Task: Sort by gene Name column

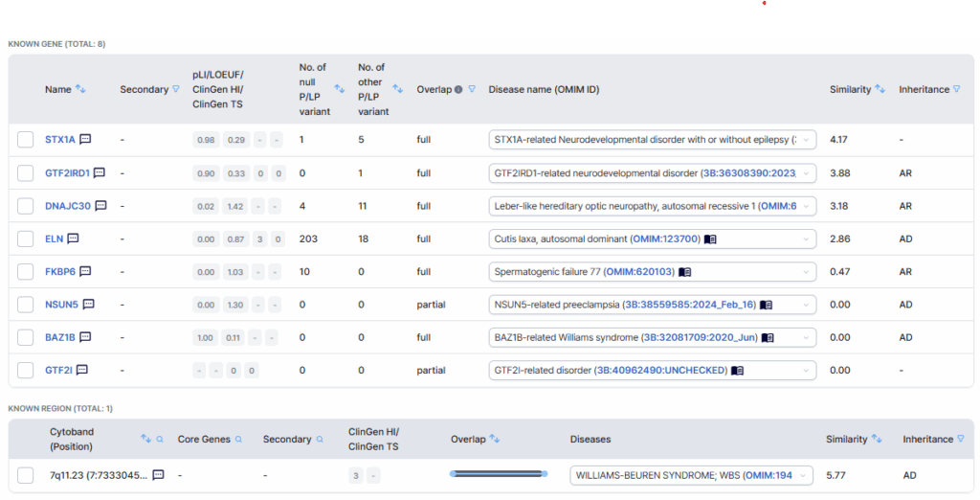Action: [81, 90]
